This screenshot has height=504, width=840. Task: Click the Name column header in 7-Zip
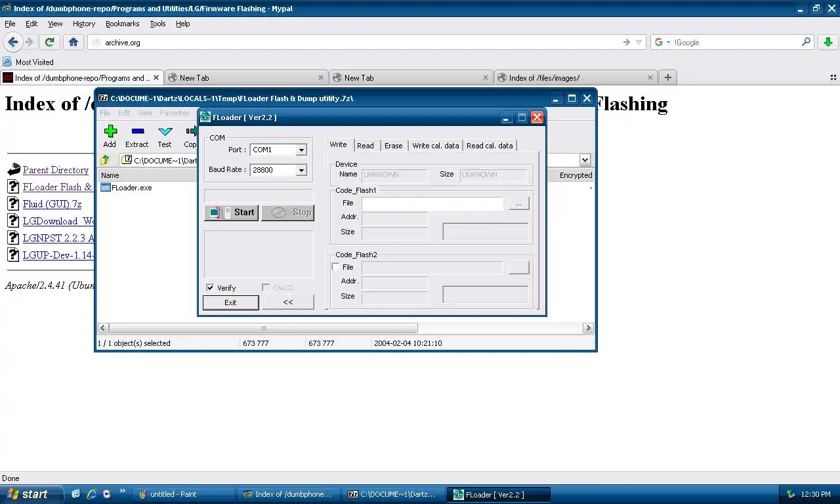[x=148, y=175]
